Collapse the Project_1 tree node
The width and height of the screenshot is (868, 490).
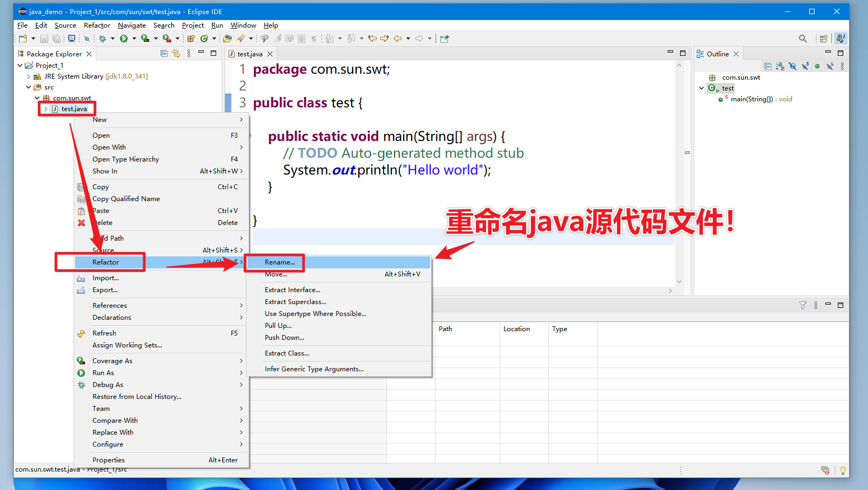pyautogui.click(x=20, y=65)
